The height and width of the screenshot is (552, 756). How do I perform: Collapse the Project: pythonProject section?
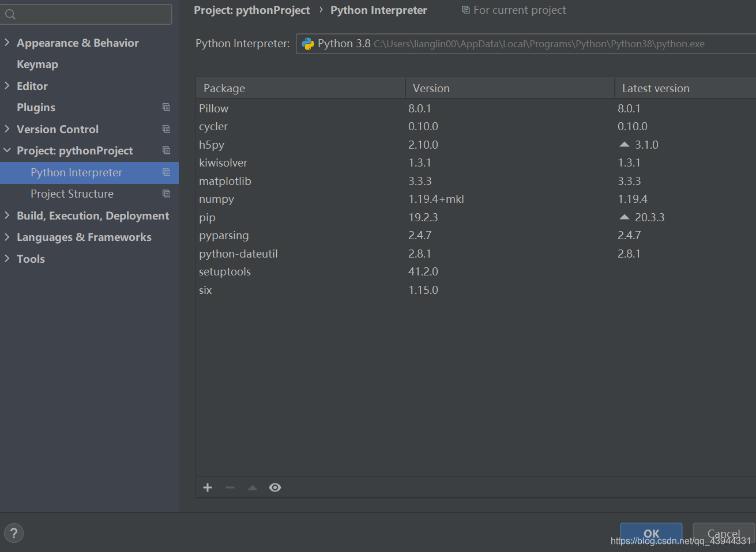[x=7, y=150]
